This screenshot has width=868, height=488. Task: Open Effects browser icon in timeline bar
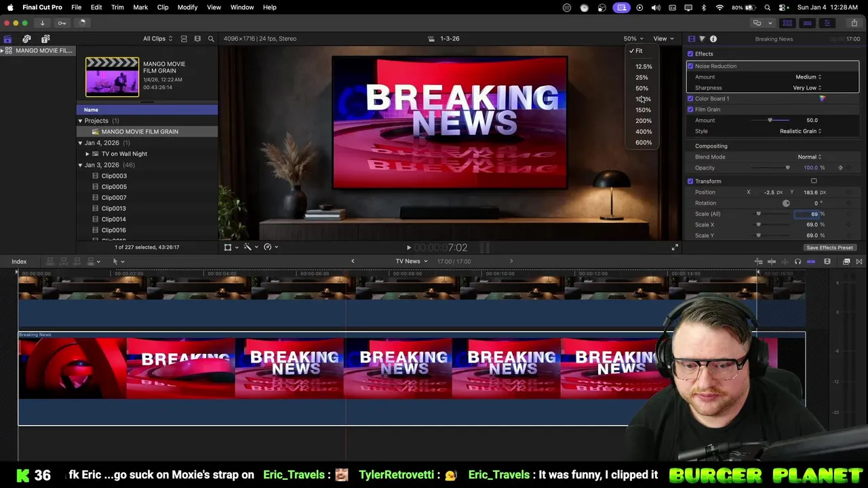point(846,262)
